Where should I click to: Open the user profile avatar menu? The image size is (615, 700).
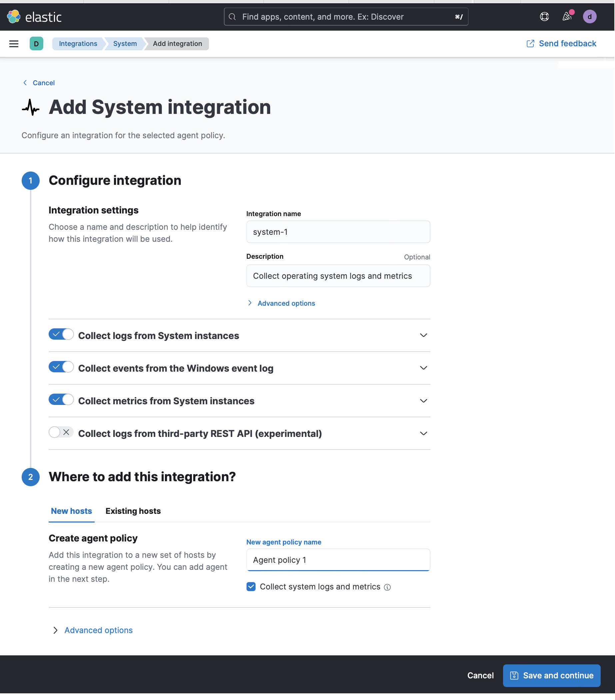[590, 16]
